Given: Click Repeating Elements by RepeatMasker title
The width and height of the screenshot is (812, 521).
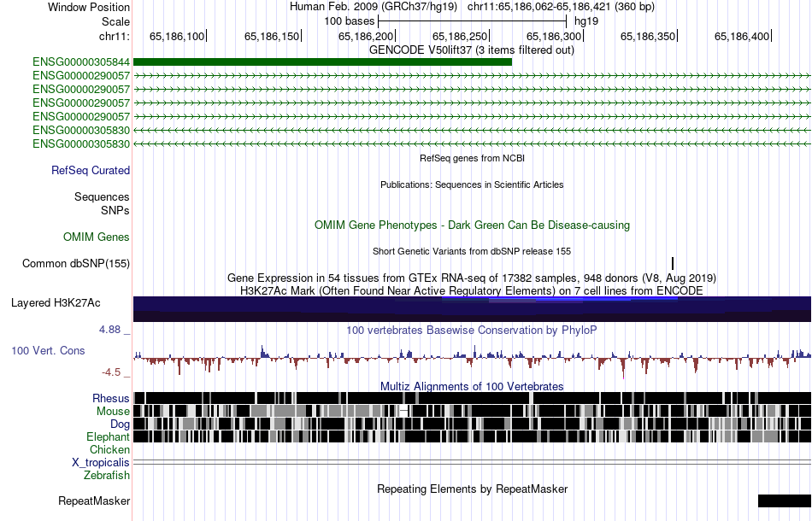Looking at the screenshot, I should [473, 489].
